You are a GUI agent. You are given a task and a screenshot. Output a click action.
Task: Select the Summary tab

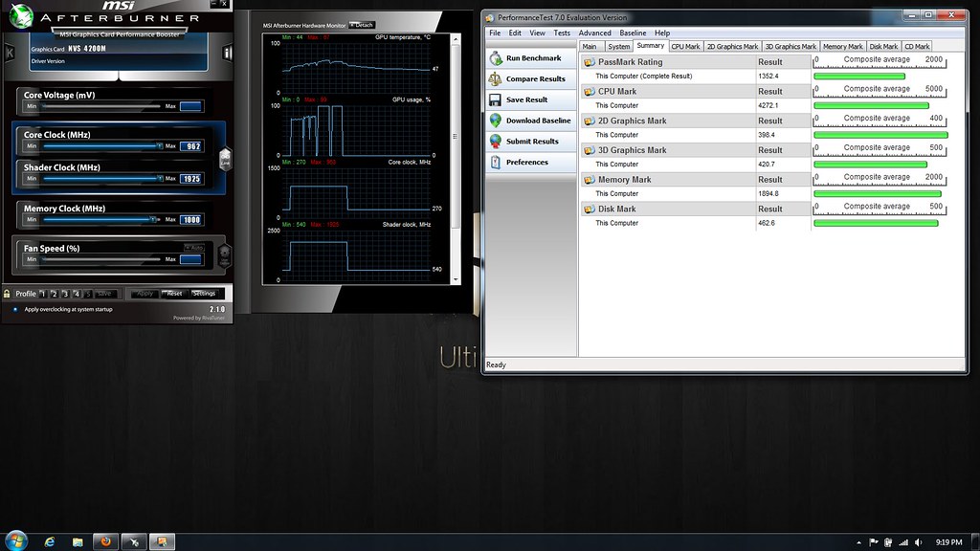point(651,46)
